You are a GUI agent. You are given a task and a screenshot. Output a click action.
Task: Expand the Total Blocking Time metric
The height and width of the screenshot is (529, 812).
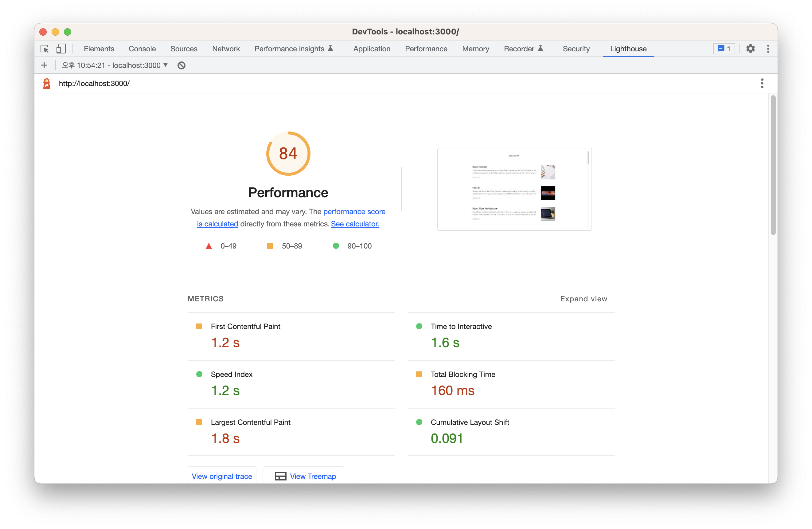[463, 374]
